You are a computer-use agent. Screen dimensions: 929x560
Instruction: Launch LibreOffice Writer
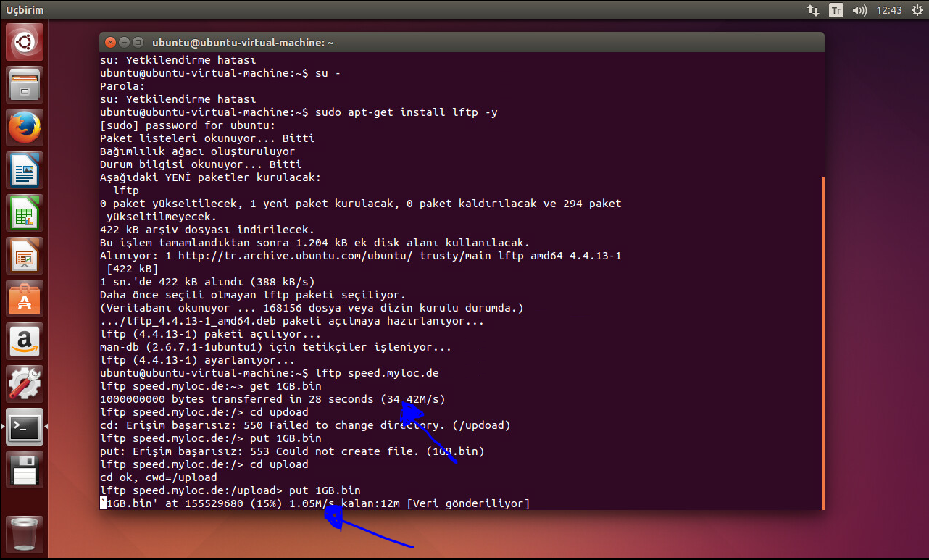[25, 170]
